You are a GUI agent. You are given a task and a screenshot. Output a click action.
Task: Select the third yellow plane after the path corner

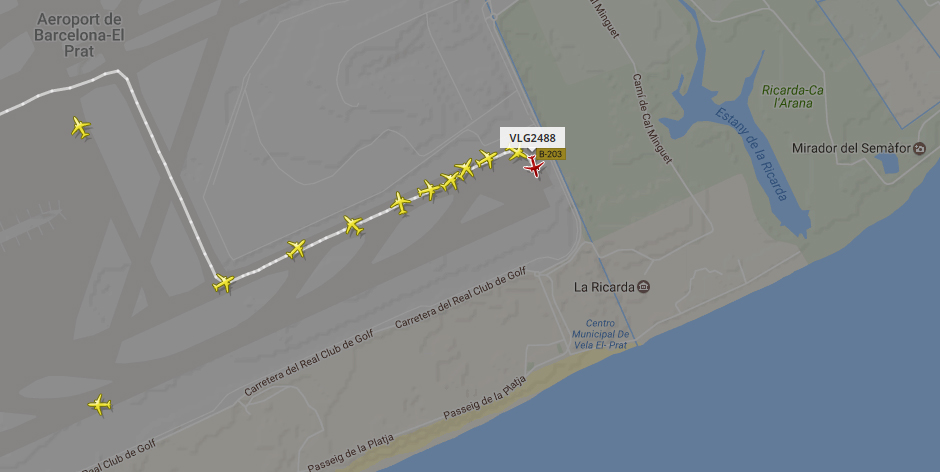click(400, 203)
